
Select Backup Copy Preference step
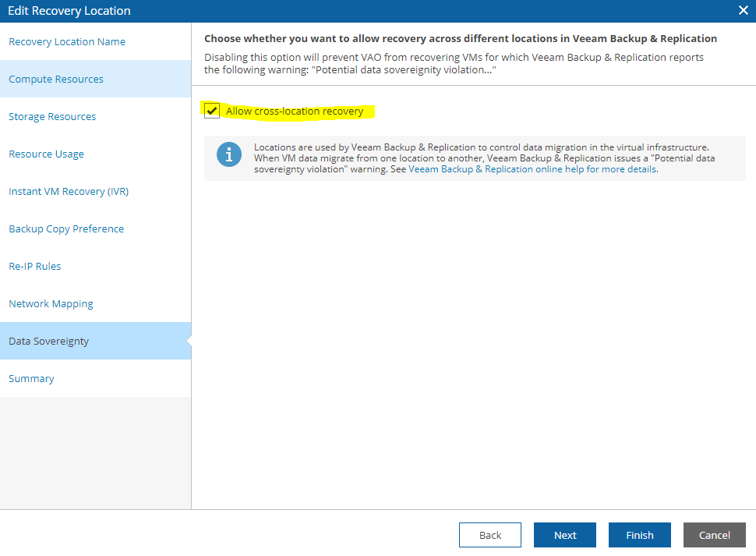[95, 228]
